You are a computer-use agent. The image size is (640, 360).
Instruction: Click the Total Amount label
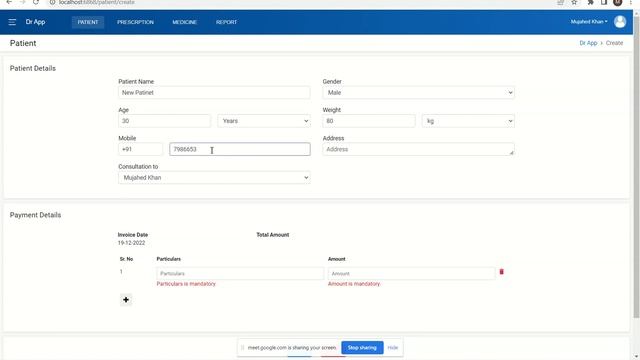point(273,235)
